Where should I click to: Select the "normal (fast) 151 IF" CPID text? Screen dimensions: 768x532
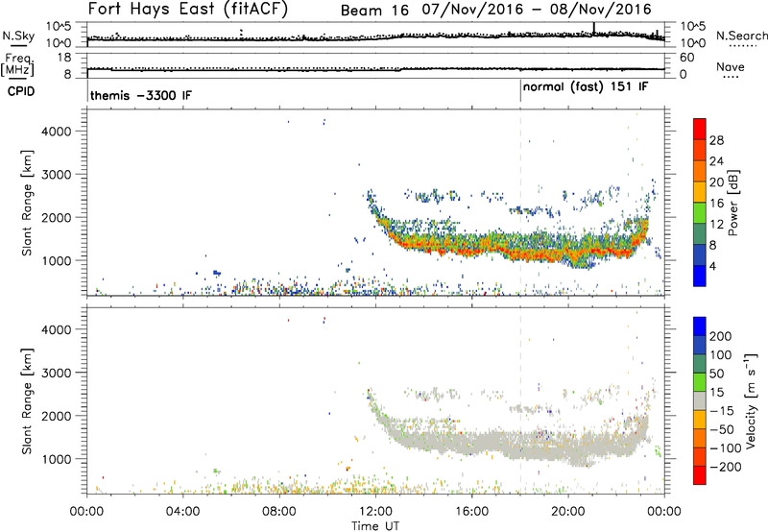pyautogui.click(x=586, y=86)
